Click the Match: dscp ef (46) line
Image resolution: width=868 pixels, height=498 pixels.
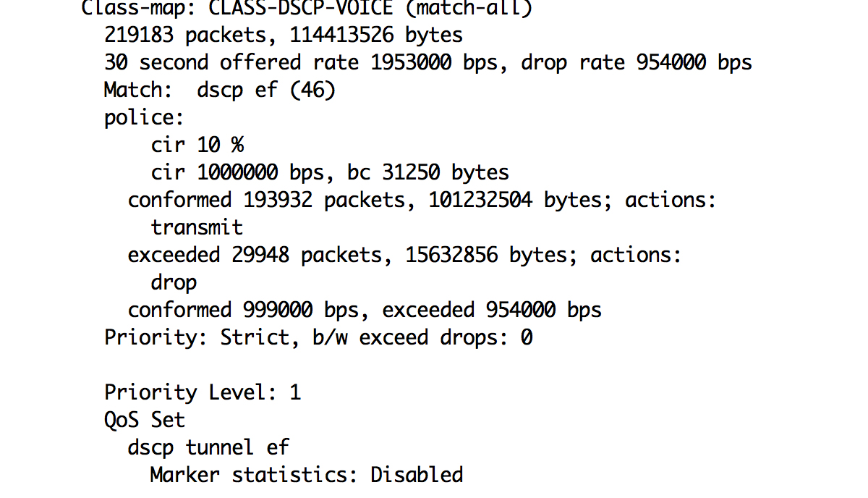220,90
